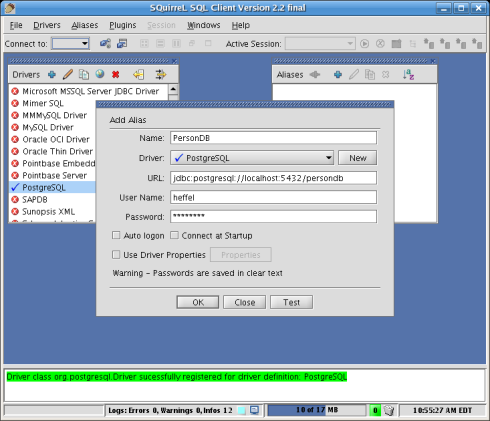
Task: Click the Delete alias icon in Aliases toolbar
Action: click(x=386, y=74)
